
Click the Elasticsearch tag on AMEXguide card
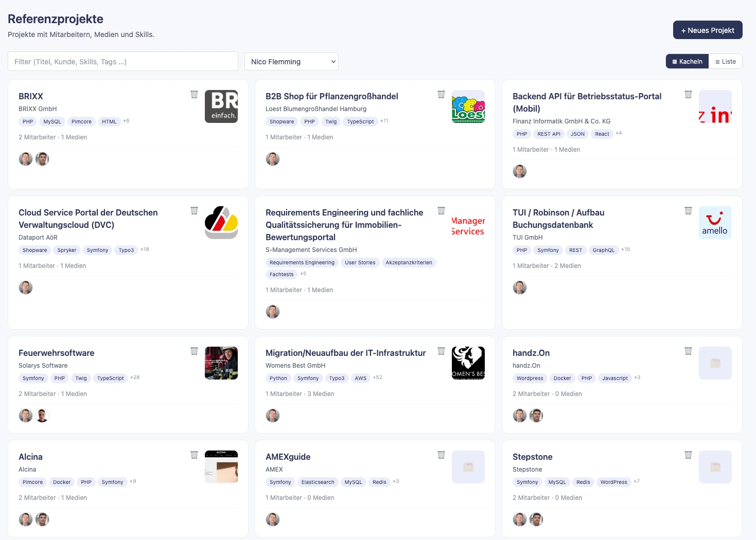coord(318,482)
